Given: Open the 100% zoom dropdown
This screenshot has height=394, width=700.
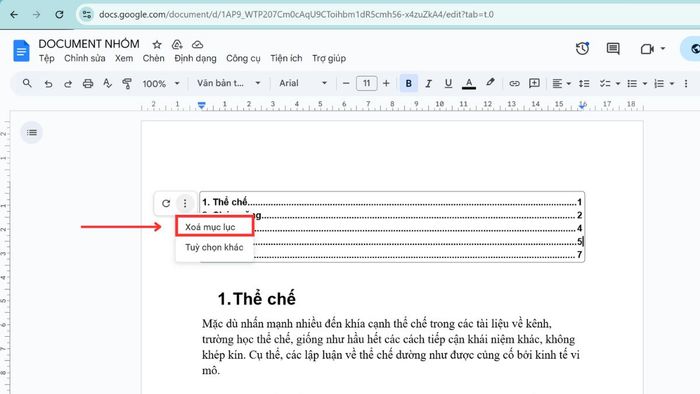Looking at the screenshot, I should 161,83.
